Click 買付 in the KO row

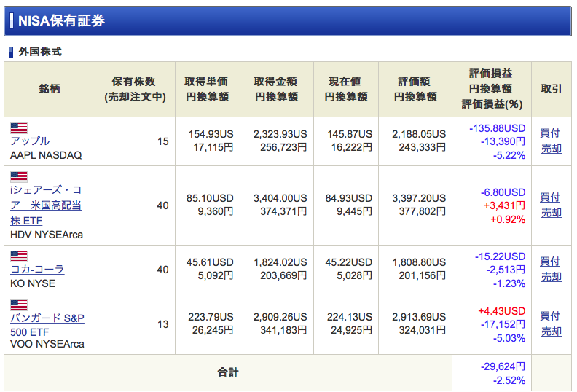click(x=550, y=262)
